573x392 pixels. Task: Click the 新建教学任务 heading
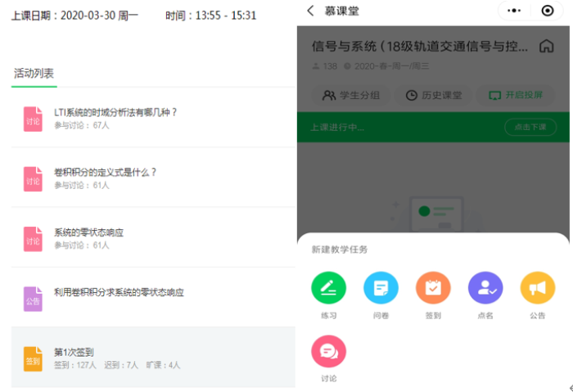point(339,250)
